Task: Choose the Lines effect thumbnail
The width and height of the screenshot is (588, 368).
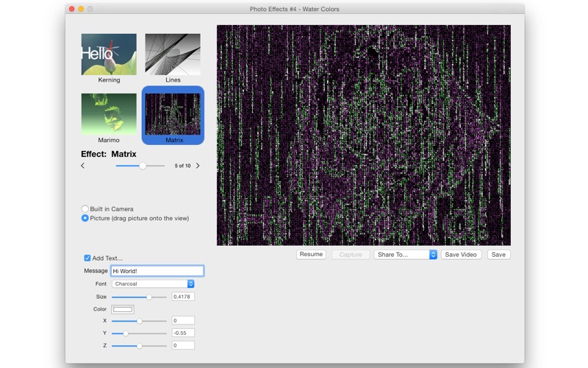Action: 173,54
